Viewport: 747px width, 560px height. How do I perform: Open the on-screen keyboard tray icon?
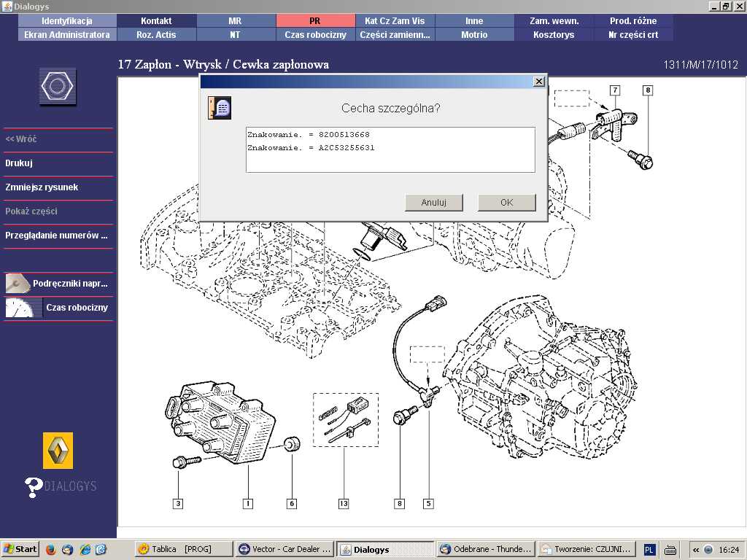click(x=670, y=550)
